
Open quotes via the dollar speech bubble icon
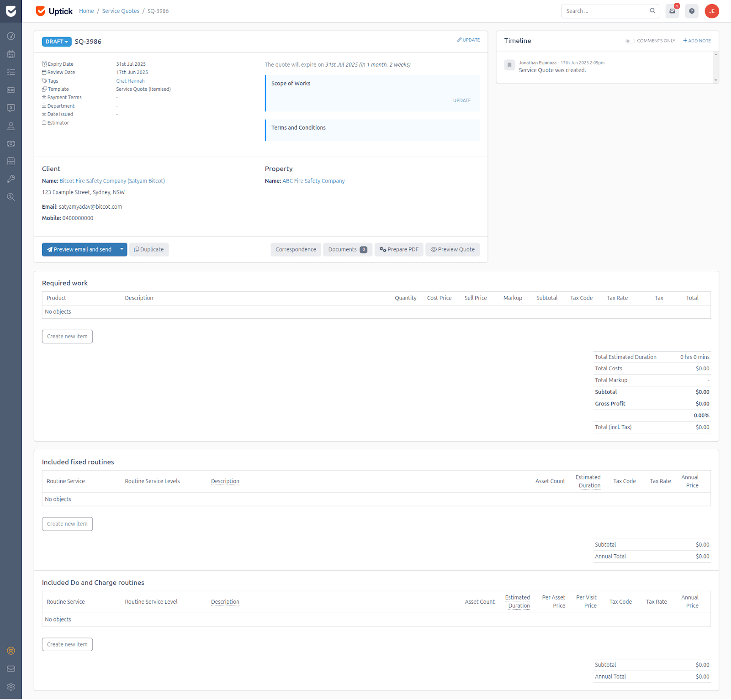[x=11, y=108]
